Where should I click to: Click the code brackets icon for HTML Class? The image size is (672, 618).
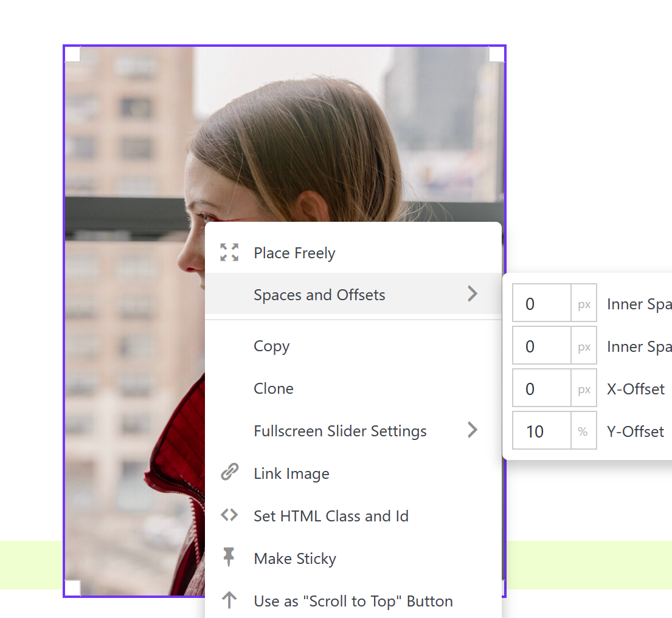[229, 515]
